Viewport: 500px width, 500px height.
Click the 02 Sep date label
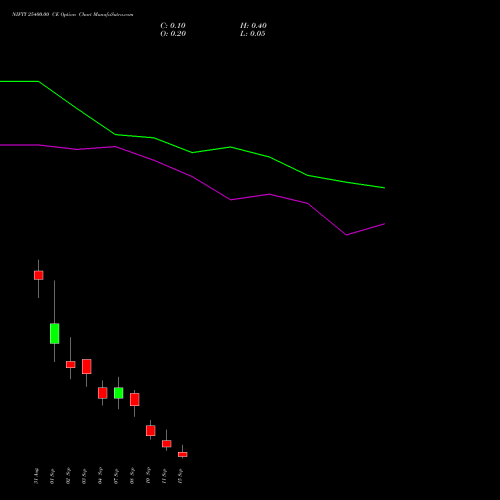coord(68,476)
